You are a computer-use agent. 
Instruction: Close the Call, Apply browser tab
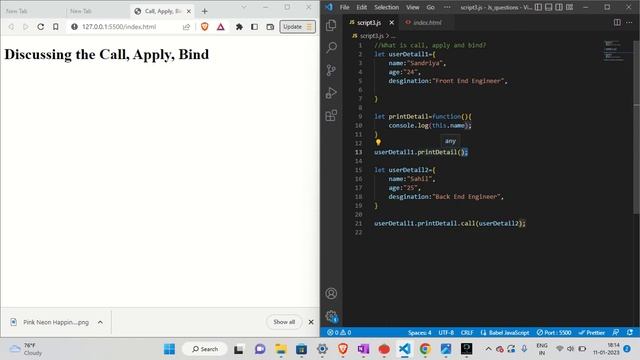189,11
